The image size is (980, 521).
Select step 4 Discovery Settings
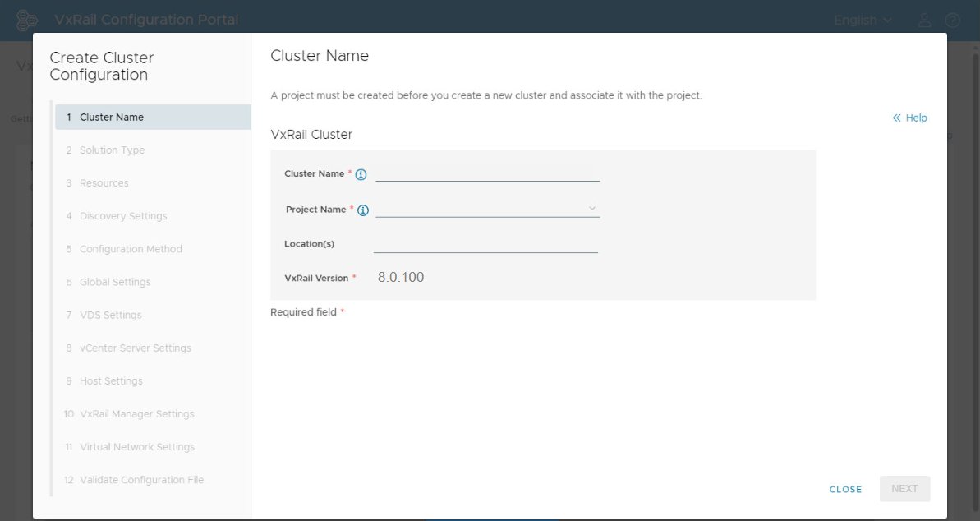[153, 216]
